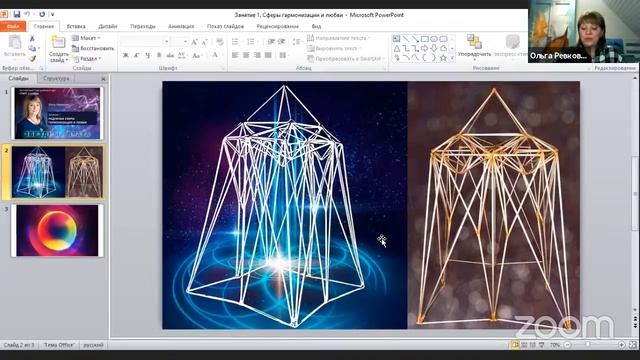Select the triangle shape in gallery

point(396,49)
